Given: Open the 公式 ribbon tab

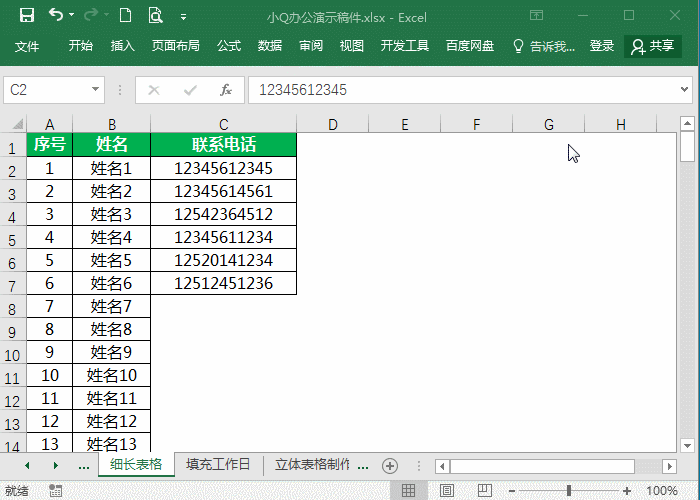Looking at the screenshot, I should 229,46.
